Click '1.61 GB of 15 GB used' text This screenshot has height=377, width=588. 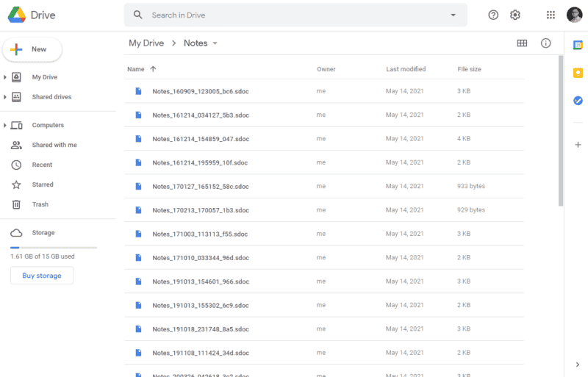tap(43, 256)
